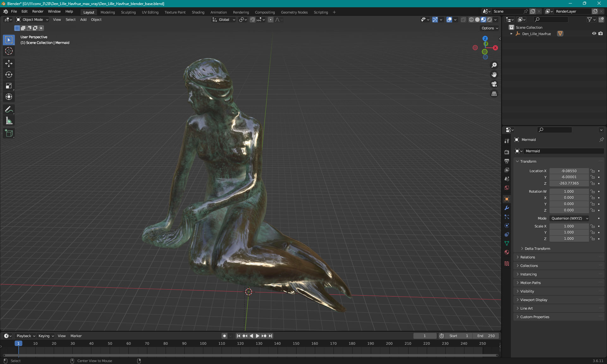The height and width of the screenshot is (364, 607).
Task: Switch to wireframe viewport shading
Action: (x=471, y=20)
